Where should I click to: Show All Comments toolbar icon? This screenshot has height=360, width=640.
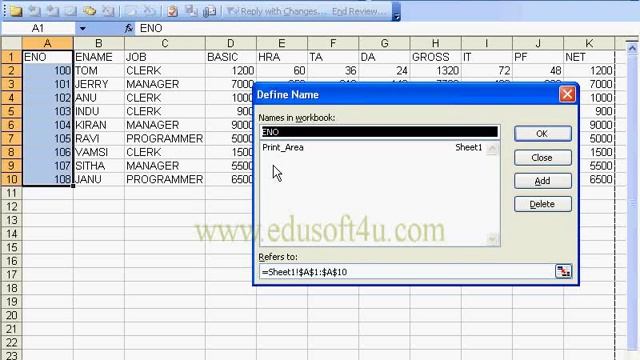point(89,11)
